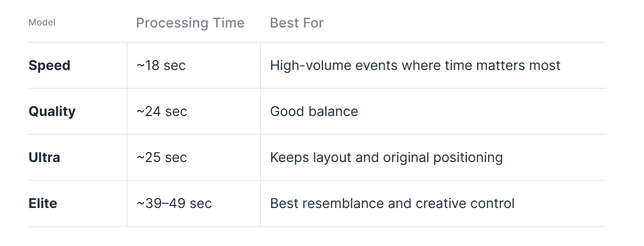
Task: Select the Quality model name
Action: [52, 111]
